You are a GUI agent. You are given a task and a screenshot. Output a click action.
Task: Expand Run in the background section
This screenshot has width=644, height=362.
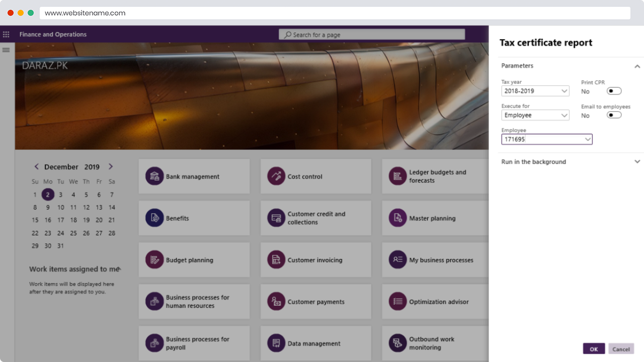pos(637,162)
